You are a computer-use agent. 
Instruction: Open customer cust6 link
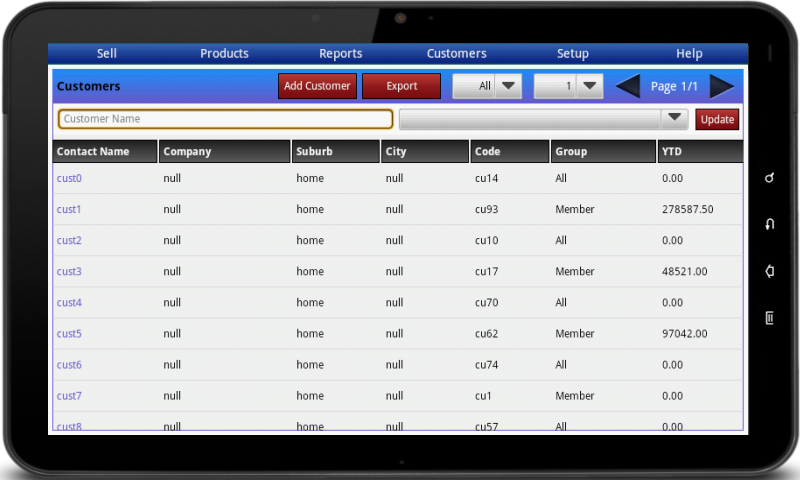pos(69,365)
